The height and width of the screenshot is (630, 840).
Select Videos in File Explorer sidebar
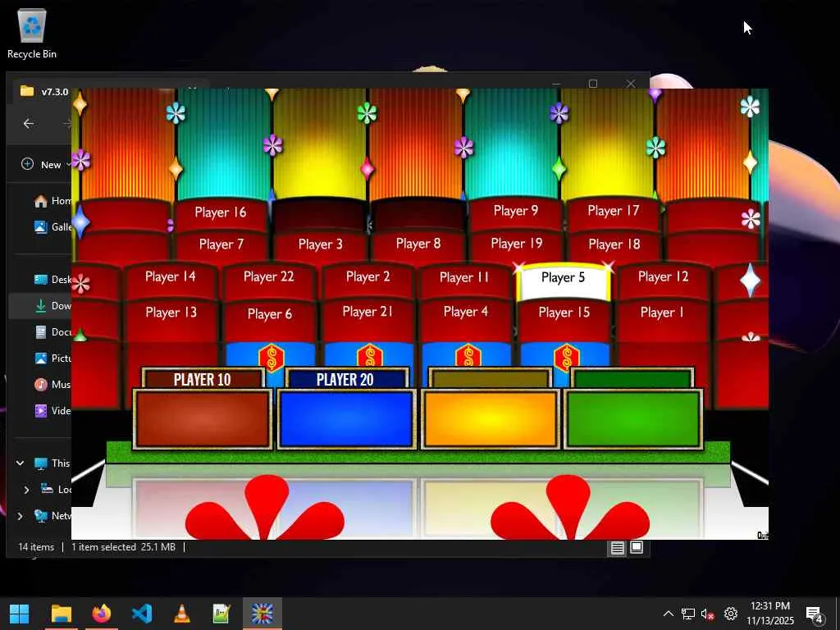[x=52, y=411]
